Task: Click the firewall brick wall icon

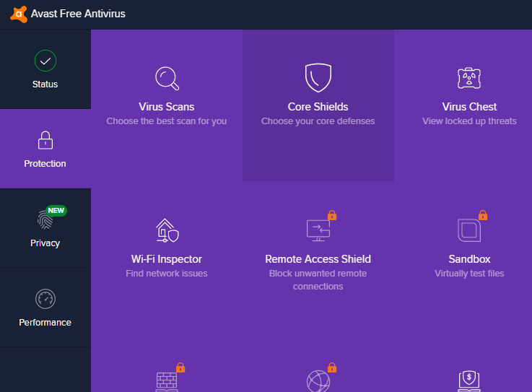Action: click(x=166, y=381)
